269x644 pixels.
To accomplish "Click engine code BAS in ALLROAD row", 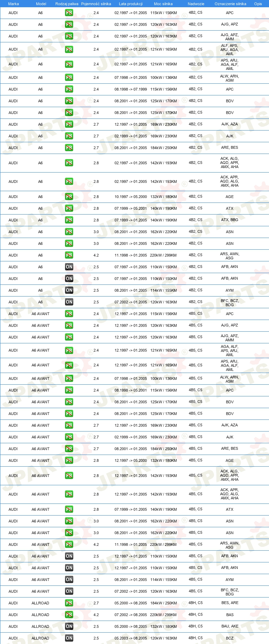I will (230, 615).
